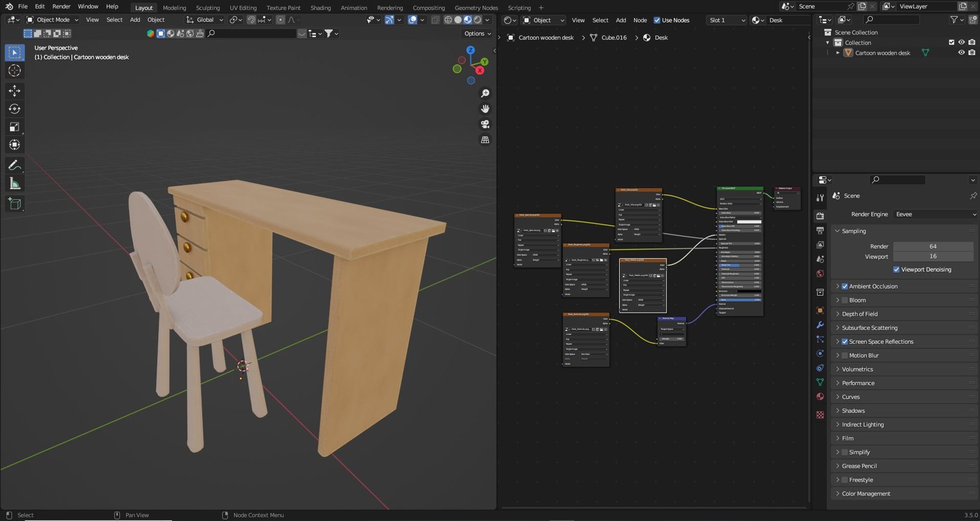Open the File menu
This screenshot has height=521, width=980.
22,7
